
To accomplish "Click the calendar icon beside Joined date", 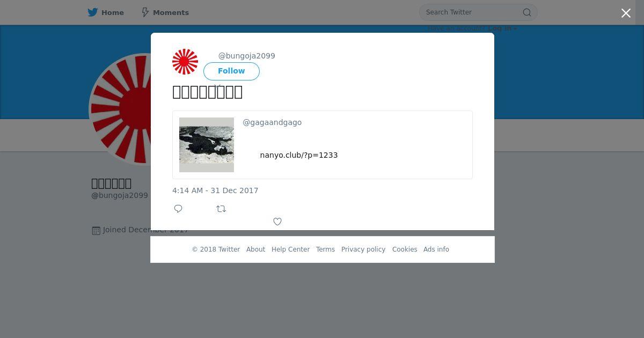I will [96, 230].
